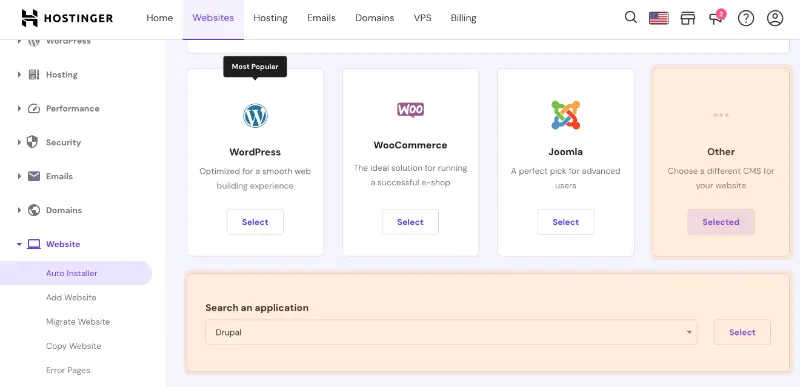Image resolution: width=800 pixels, height=387 pixels.
Task: Click the Joomla card title
Action: (x=565, y=152)
